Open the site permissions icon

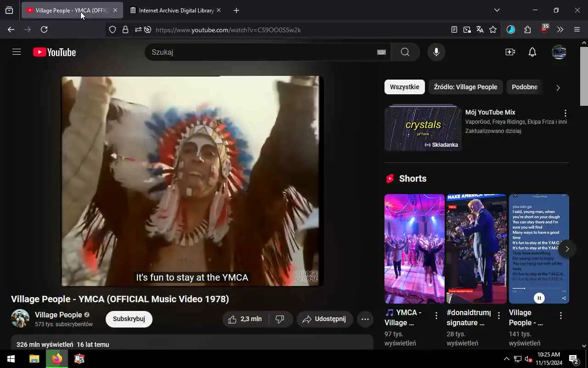[x=138, y=29]
